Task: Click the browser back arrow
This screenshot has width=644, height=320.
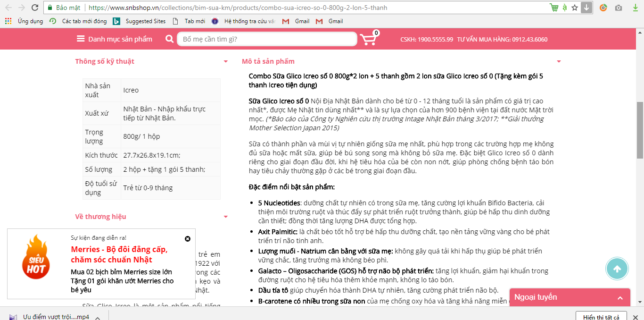Action: click(x=8, y=8)
